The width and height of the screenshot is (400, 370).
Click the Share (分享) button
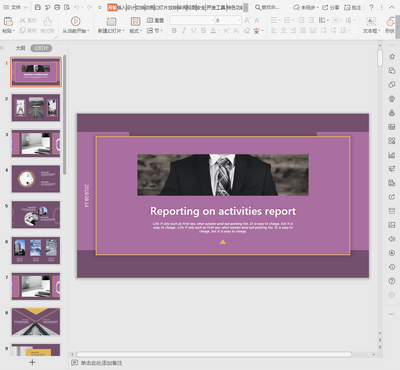click(x=331, y=7)
